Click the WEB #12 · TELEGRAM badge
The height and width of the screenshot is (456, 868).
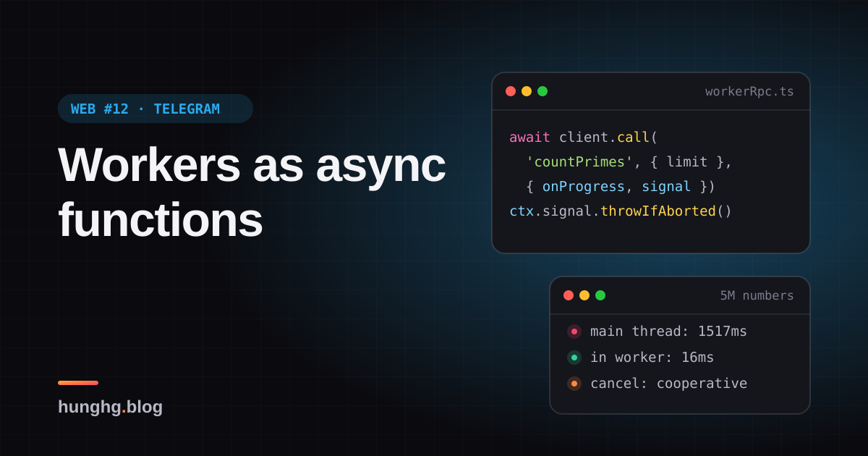(x=156, y=109)
